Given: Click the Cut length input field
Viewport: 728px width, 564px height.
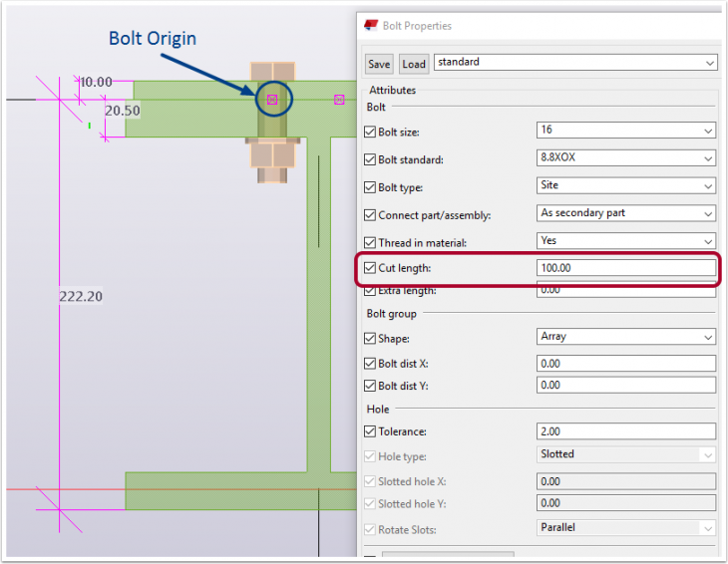Looking at the screenshot, I should 626,268.
